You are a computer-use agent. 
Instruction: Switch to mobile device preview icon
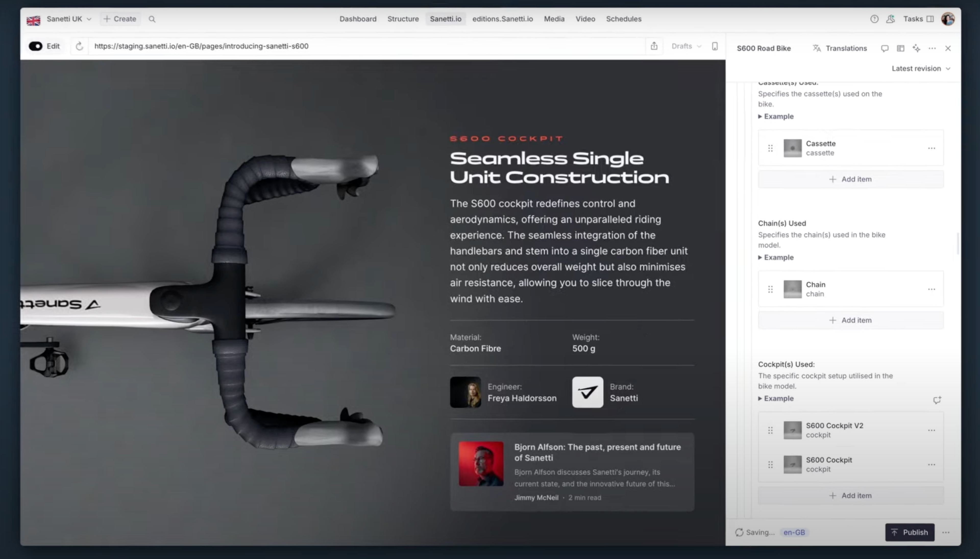(x=715, y=46)
